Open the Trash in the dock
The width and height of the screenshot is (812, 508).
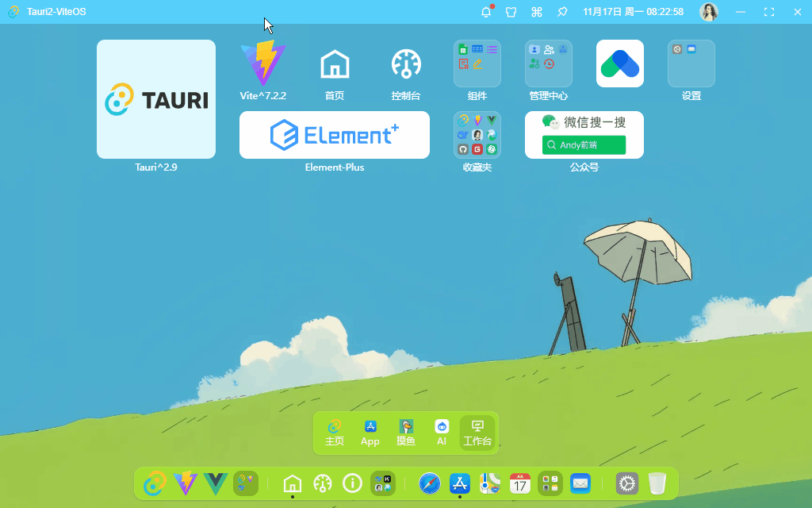tap(657, 483)
